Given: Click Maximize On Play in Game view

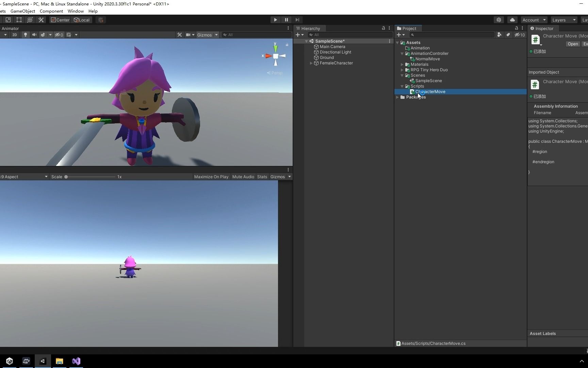Looking at the screenshot, I should 211,177.
